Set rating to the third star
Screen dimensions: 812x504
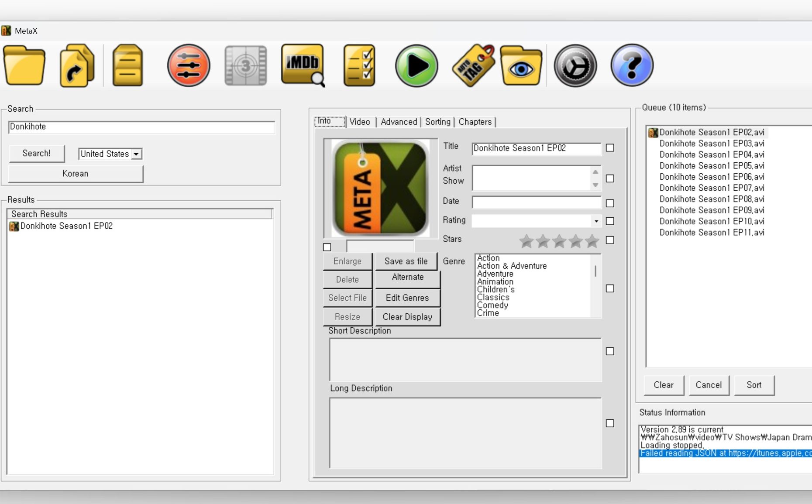click(x=559, y=241)
